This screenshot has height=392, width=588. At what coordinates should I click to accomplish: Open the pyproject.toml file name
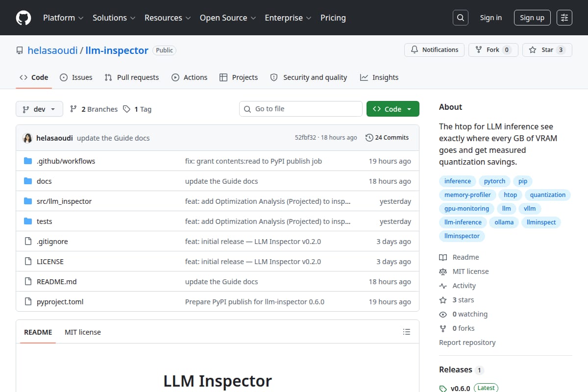point(60,302)
